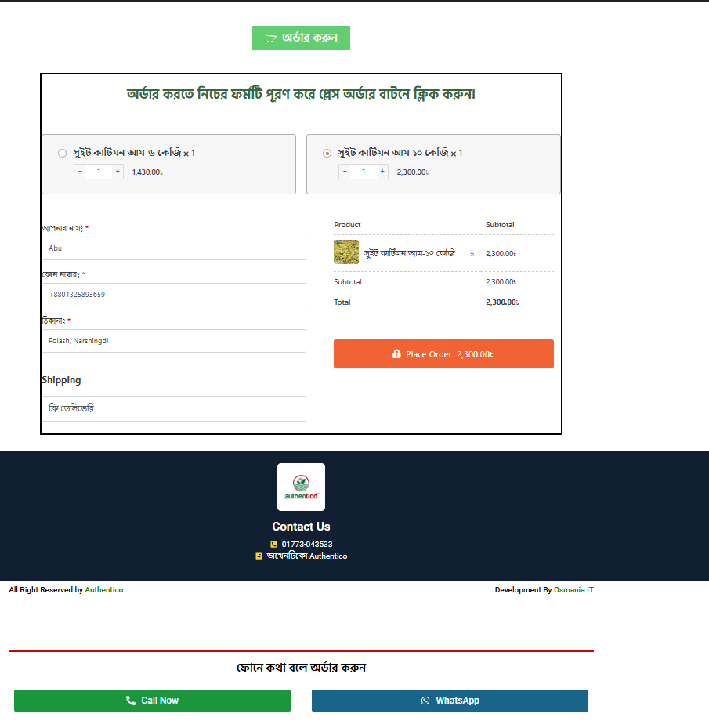Click the Facebook icon in footer
The width and height of the screenshot is (709, 728).
pyautogui.click(x=259, y=556)
